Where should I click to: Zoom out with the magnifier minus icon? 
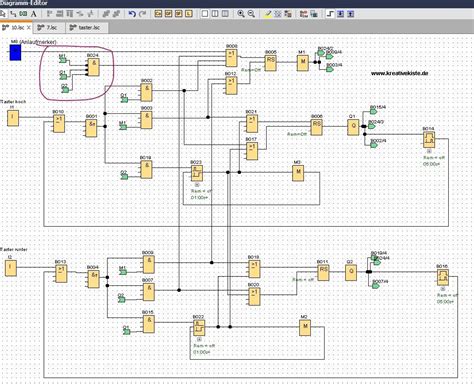(x=251, y=14)
